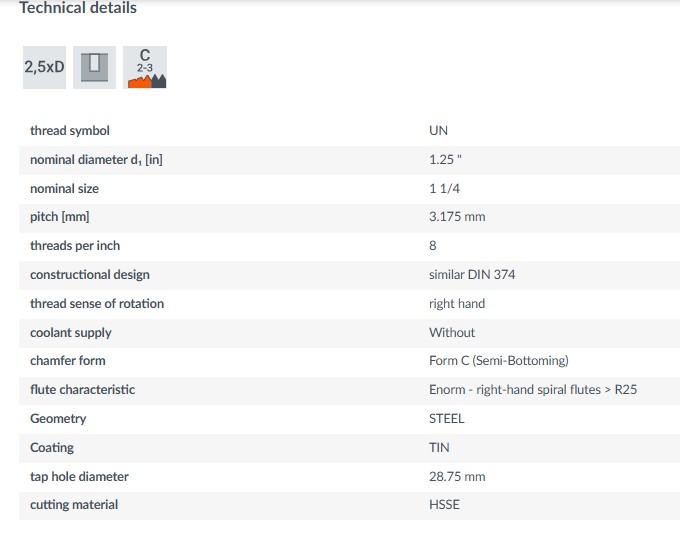Click the Enorm right-hand spiral flutes value
680x533 pixels.
tap(532, 389)
